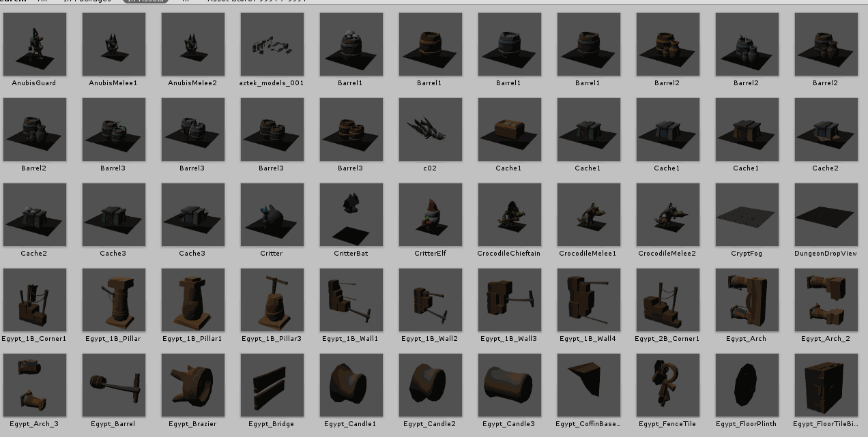Select the CryptFog asset
The height and width of the screenshot is (437, 868).
point(747,215)
